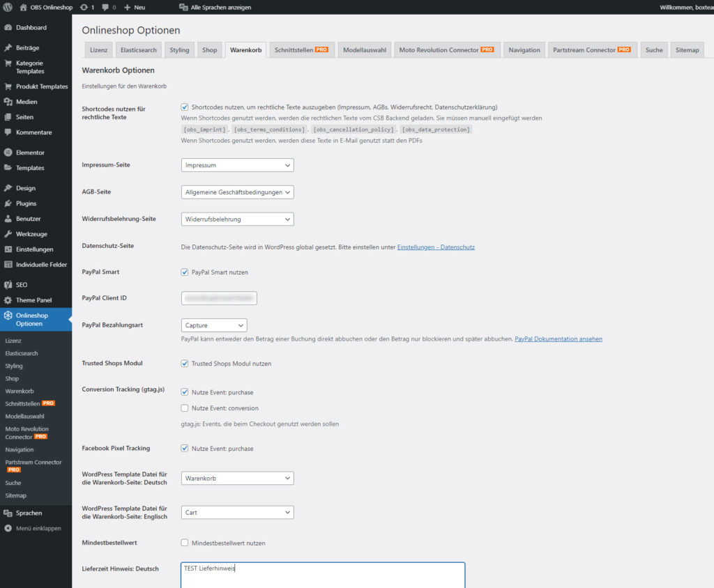This screenshot has width=714, height=588.
Task: Expand the Warenkorb-Seite Englisch Cart dropdown
Action: pos(237,512)
